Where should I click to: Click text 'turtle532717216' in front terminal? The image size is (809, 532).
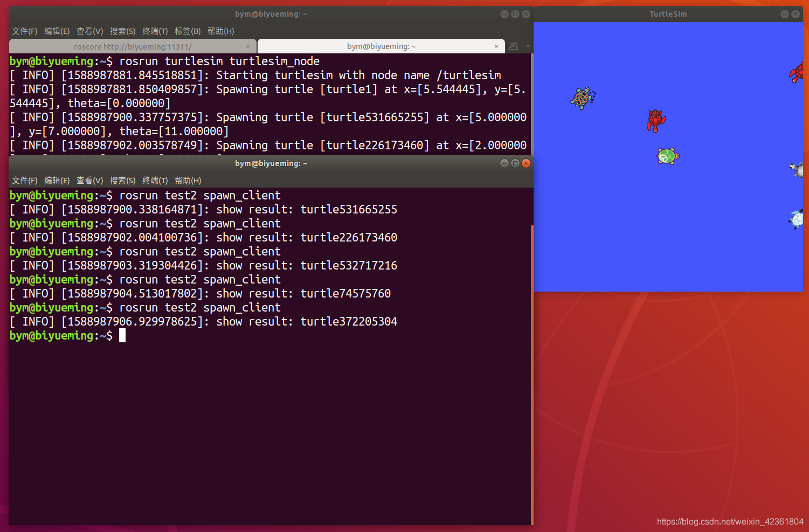[349, 266]
